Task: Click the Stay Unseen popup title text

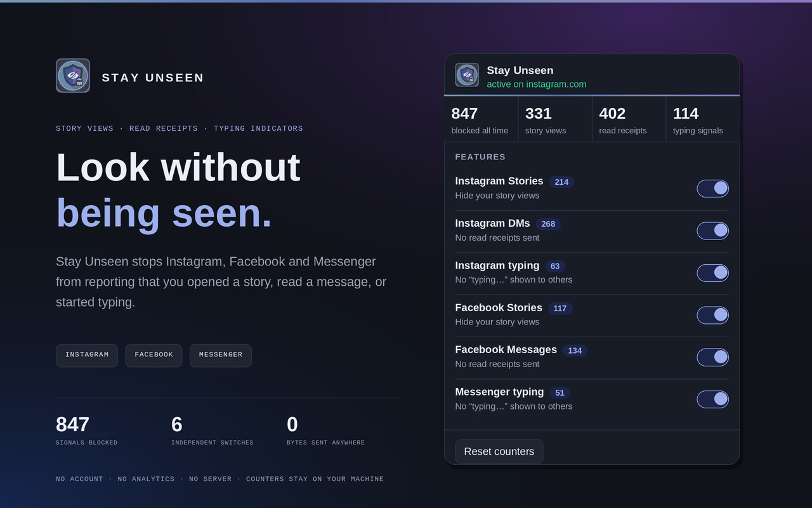Action: pyautogui.click(x=520, y=70)
